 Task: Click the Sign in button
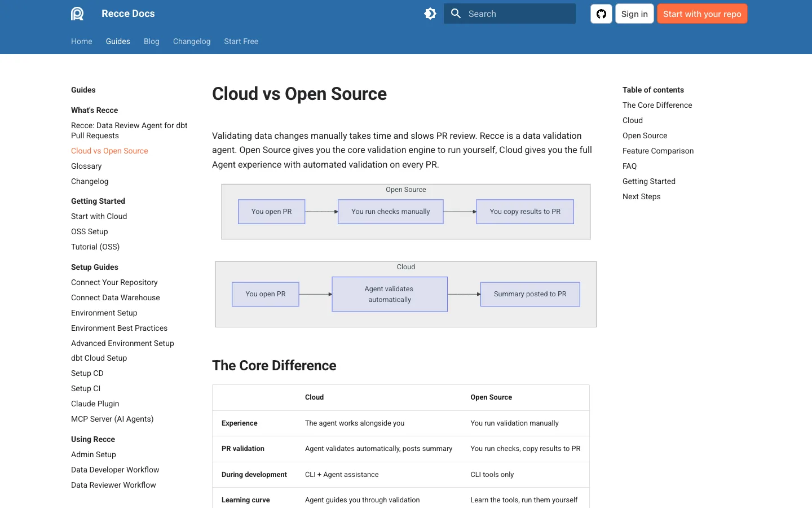(634, 14)
